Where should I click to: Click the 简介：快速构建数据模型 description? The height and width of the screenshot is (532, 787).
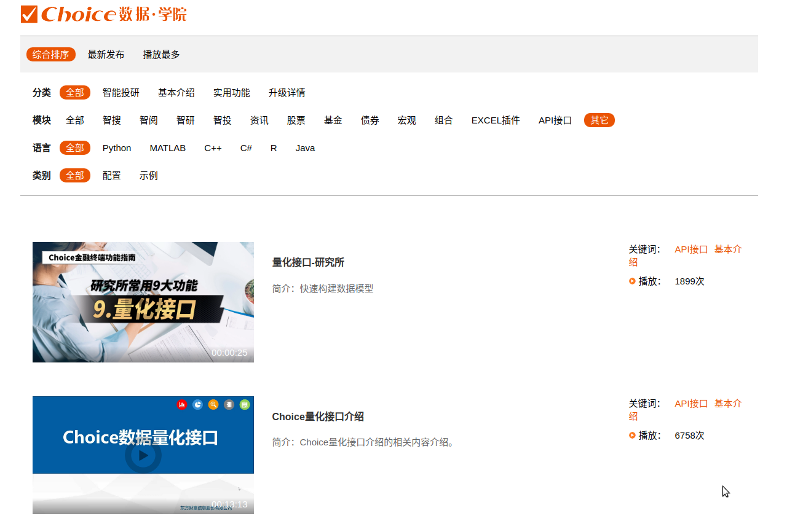point(323,288)
